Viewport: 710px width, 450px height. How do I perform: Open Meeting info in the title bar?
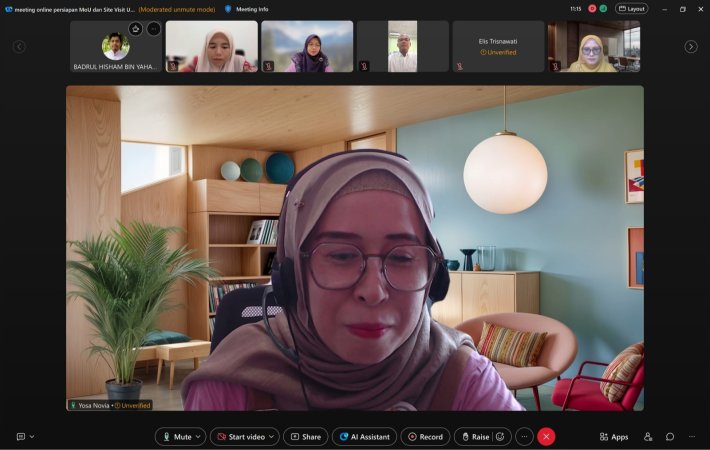246,9
